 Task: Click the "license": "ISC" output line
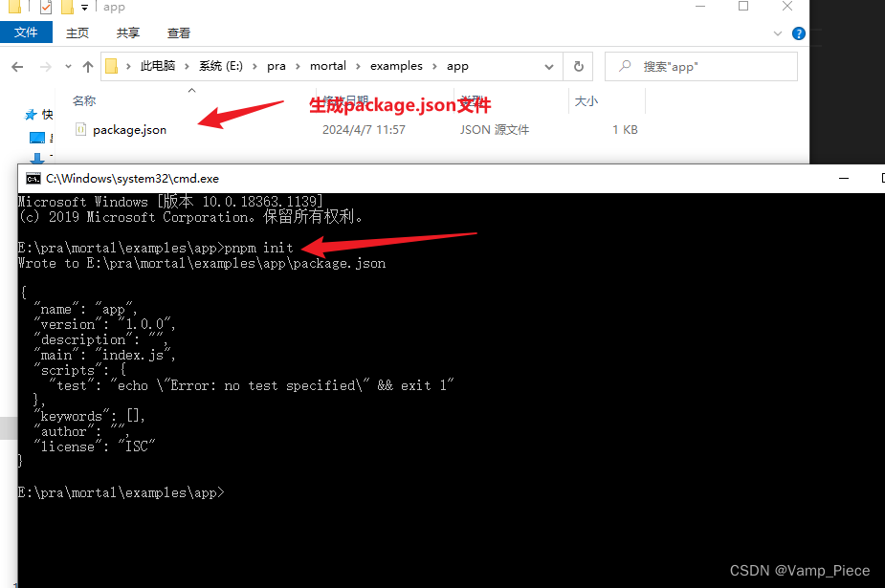95,446
